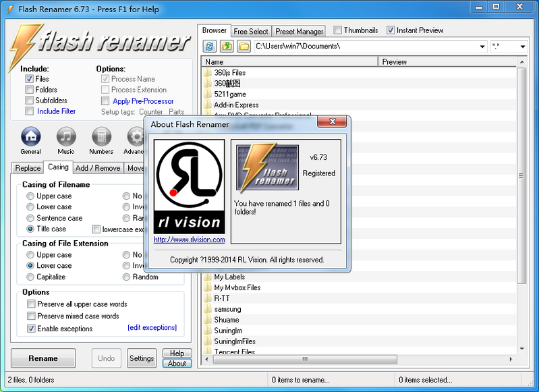Viewport: 539px width, 392px height.
Task: Click the Counter setup tag link
Action: coord(150,112)
